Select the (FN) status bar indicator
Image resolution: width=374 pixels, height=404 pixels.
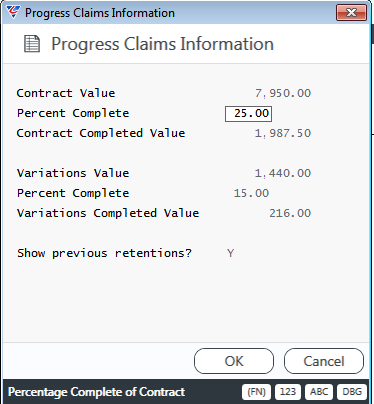click(x=257, y=392)
